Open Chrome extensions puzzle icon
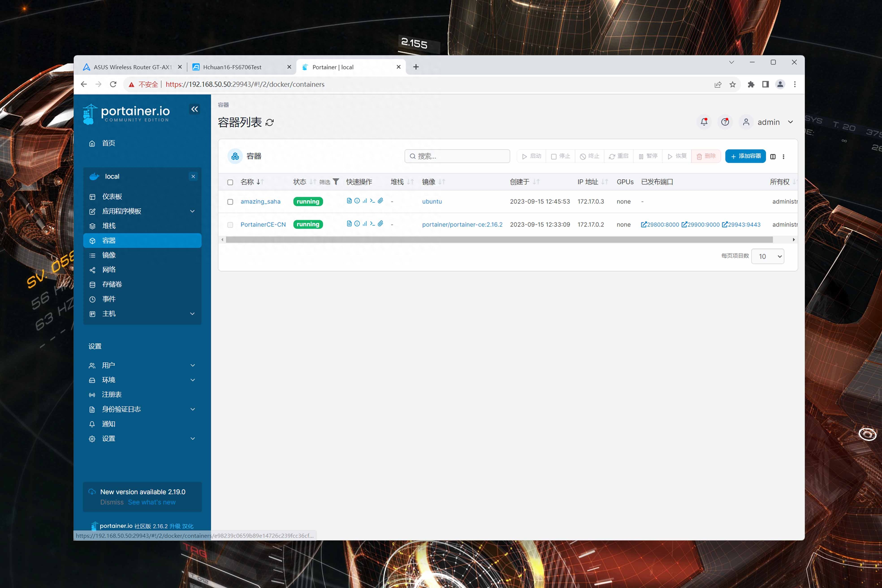882x588 pixels. [751, 84]
